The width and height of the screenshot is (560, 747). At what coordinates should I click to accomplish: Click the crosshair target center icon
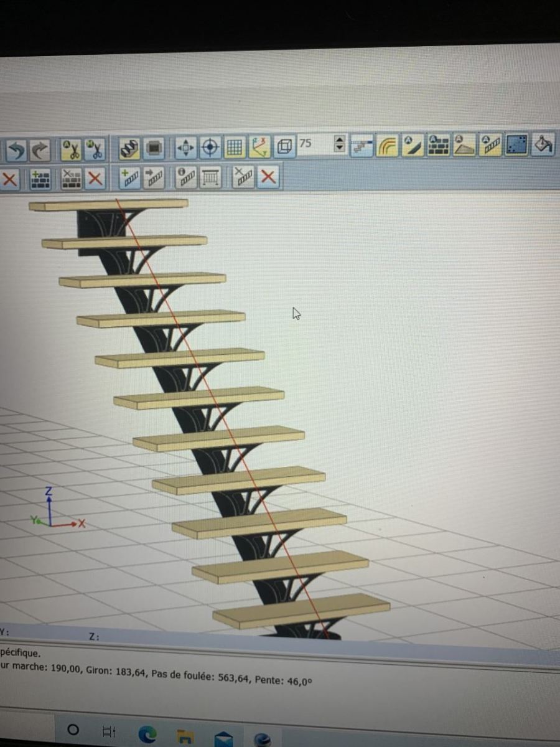(210, 148)
